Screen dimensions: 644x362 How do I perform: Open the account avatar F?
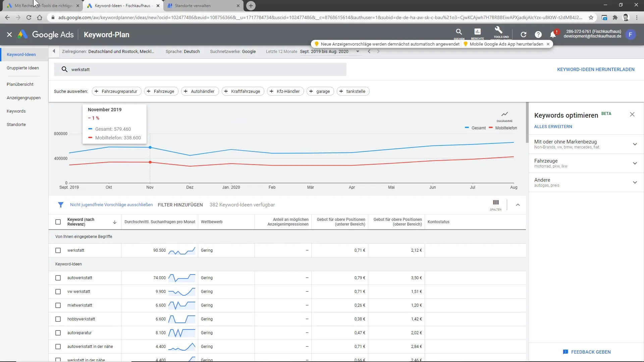[x=630, y=35]
